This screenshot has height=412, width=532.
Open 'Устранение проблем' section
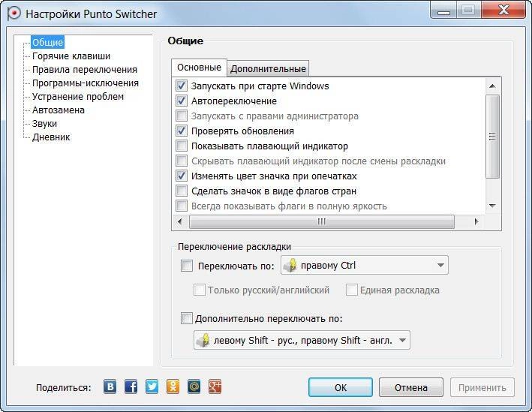click(78, 97)
